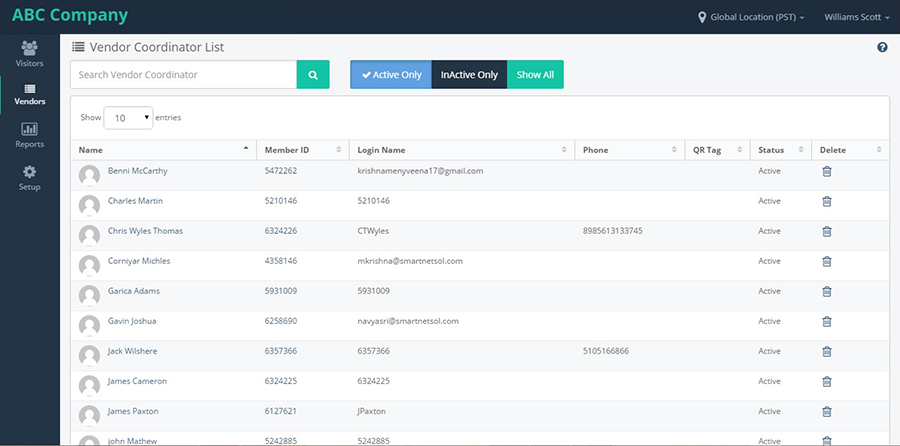
Task: Click the ABC Company logo text
Action: tap(70, 15)
